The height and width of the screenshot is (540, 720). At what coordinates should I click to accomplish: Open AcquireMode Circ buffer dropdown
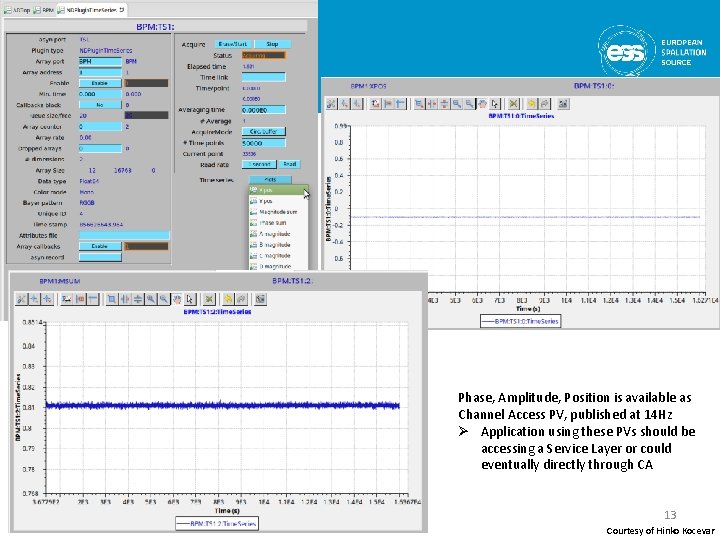(x=264, y=132)
